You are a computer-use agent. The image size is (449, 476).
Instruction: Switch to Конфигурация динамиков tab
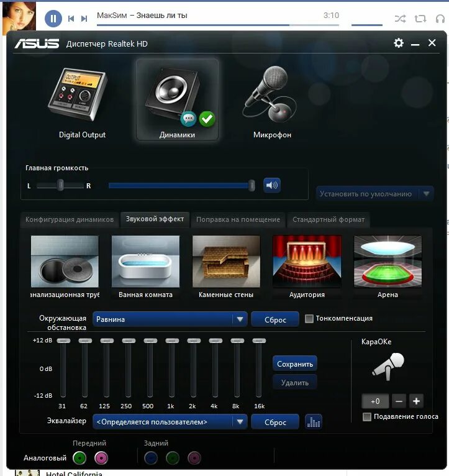pyautogui.click(x=70, y=219)
